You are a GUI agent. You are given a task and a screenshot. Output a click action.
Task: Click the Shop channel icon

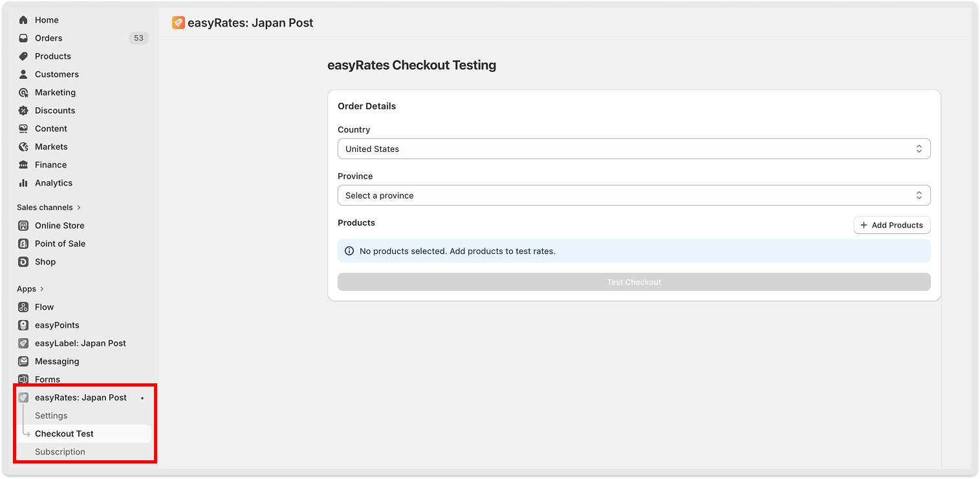pos(23,262)
